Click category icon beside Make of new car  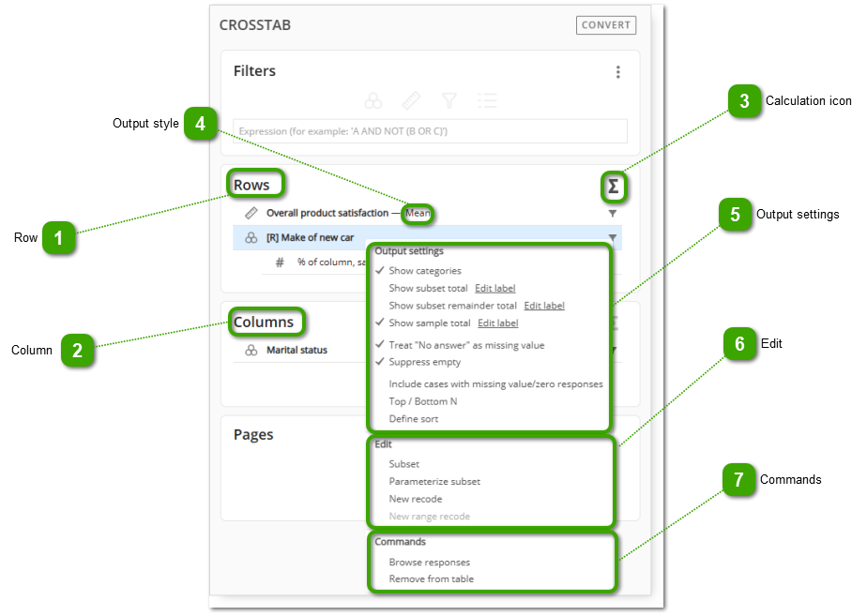click(251, 237)
